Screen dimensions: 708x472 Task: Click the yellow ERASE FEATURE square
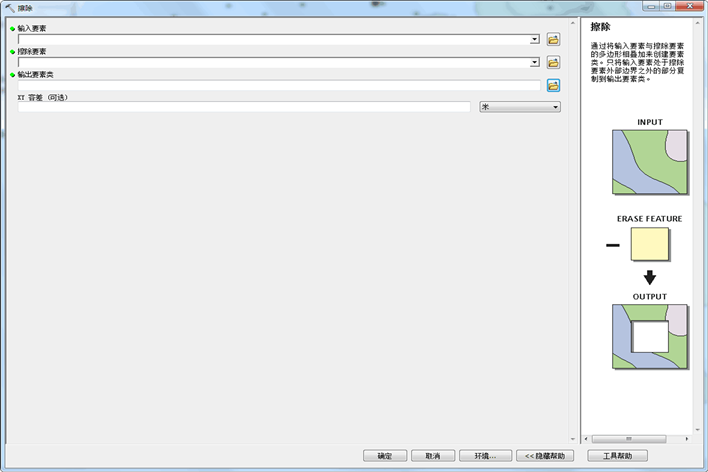click(x=650, y=245)
